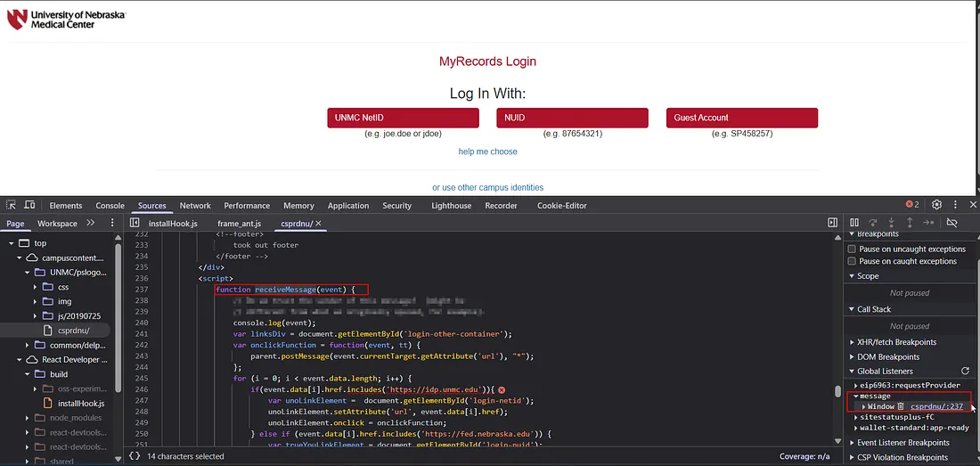Open the Application panel tab
This screenshot has height=466, width=980.
click(348, 206)
